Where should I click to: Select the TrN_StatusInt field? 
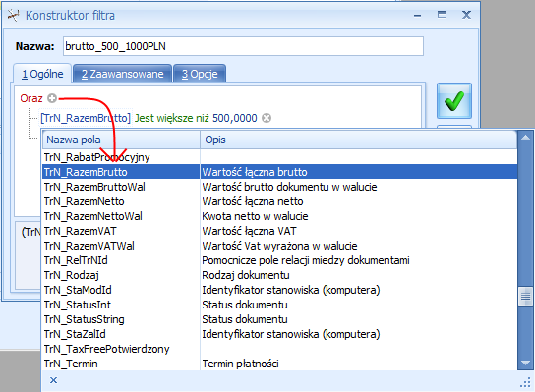(x=78, y=305)
